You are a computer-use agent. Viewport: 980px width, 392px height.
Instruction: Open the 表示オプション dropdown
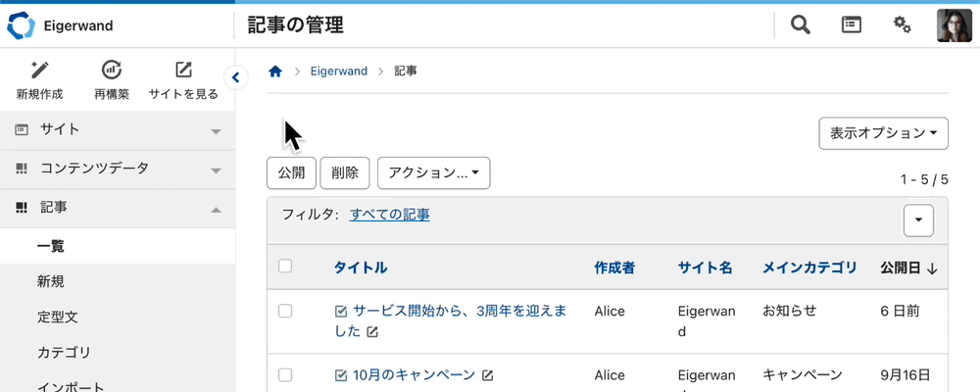pos(883,132)
